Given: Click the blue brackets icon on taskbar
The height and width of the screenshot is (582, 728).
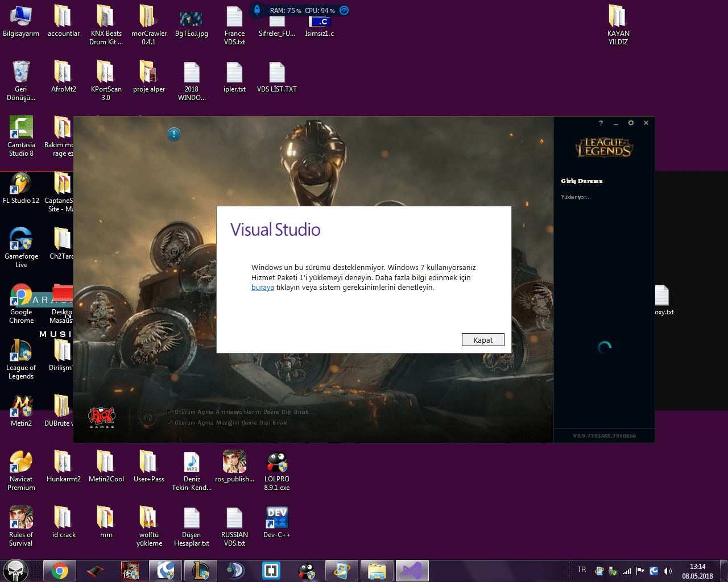Looking at the screenshot, I should click(x=271, y=571).
